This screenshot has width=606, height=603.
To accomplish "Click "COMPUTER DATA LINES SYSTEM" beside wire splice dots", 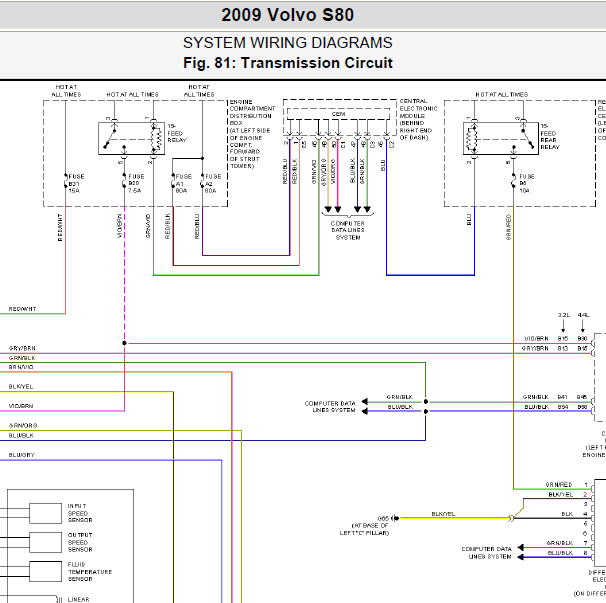I will coord(330,407).
